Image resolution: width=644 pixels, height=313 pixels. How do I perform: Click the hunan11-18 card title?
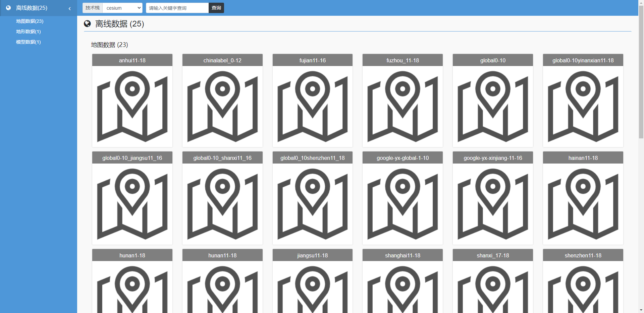[222, 255]
